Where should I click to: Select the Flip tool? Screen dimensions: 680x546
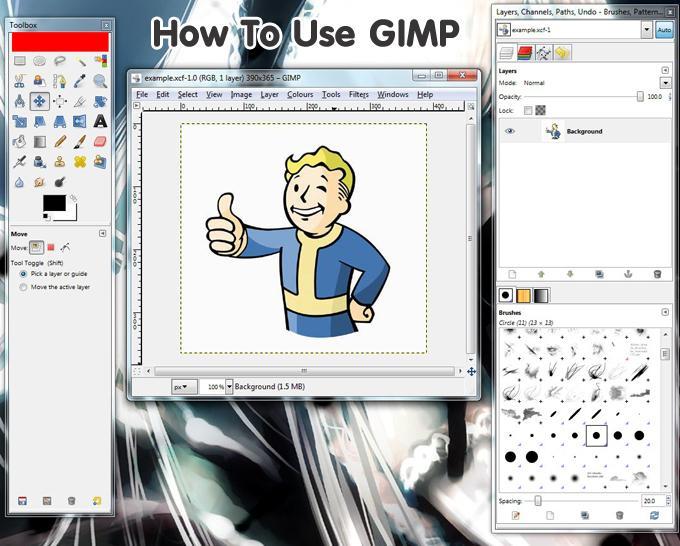tap(80, 121)
